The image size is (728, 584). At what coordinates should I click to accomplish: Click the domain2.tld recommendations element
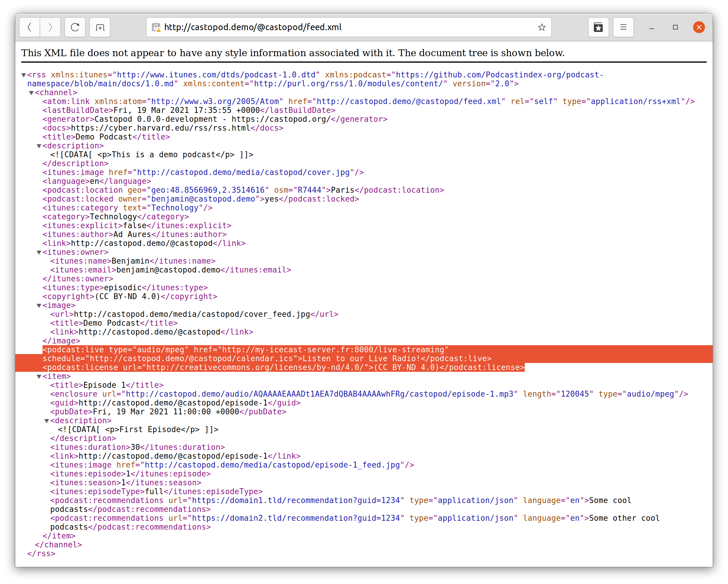[x=355, y=523]
